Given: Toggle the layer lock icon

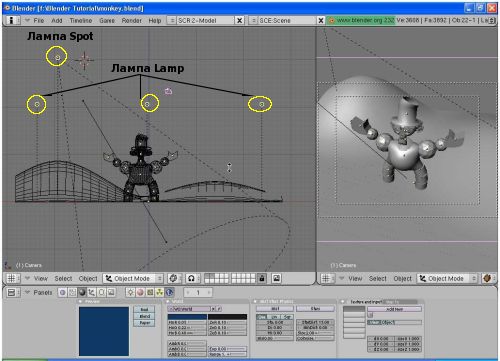Looking at the screenshot, I should pos(262,278).
